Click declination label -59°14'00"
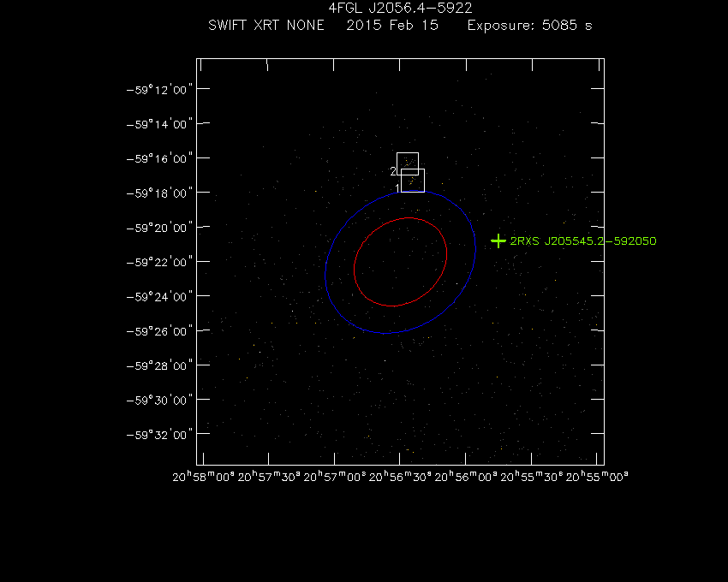Screen dimensions: 728x582 click(159, 124)
